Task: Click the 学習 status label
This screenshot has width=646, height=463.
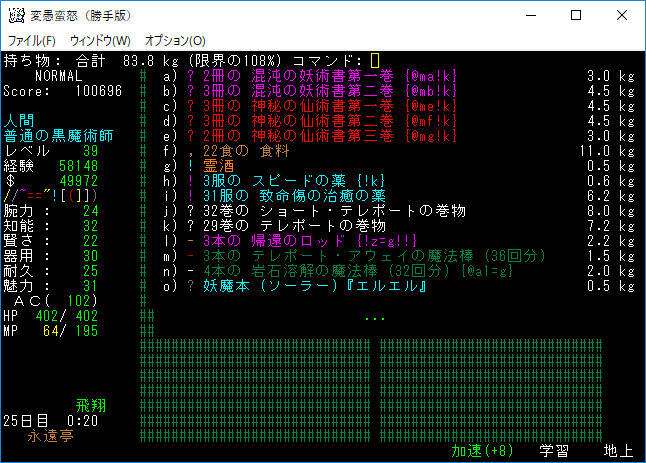Action: click(554, 451)
